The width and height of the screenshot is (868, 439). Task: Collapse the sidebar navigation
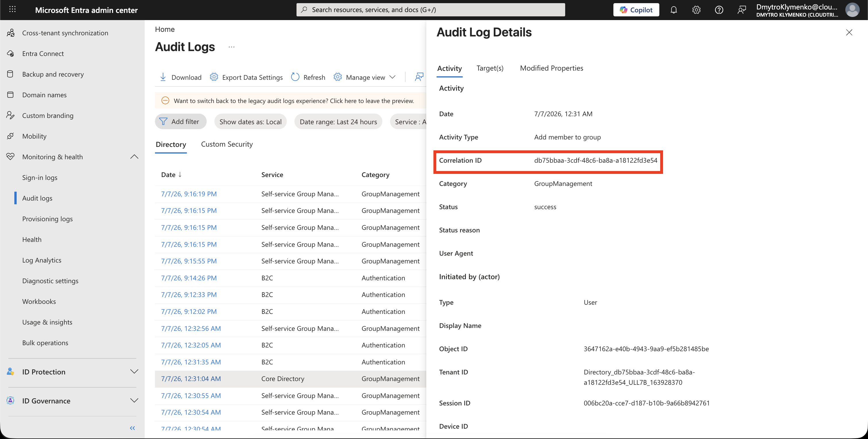coord(132,428)
